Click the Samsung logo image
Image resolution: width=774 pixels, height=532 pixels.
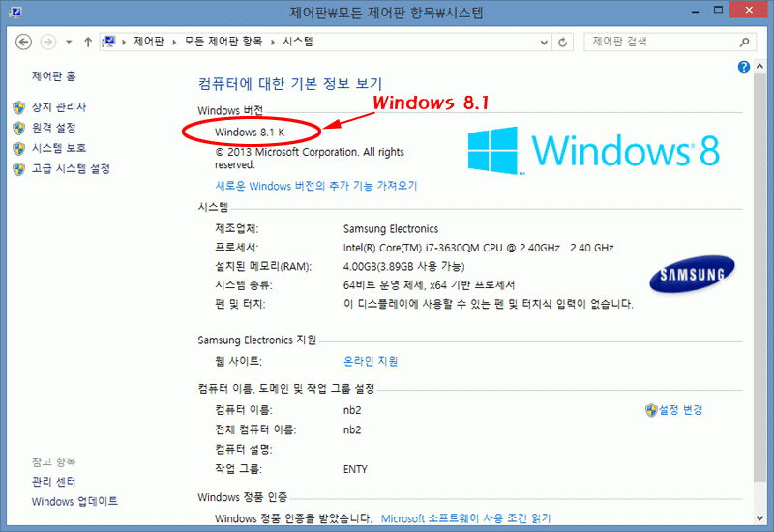pyautogui.click(x=692, y=274)
